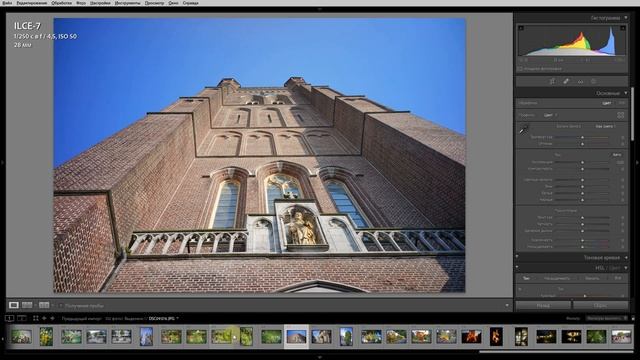Select the HSL Saturation tab
The height and width of the screenshot is (360, 640).
(x=557, y=278)
